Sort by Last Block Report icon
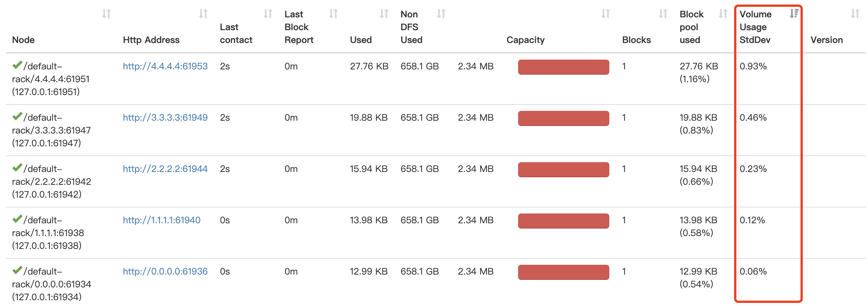 coord(333,14)
